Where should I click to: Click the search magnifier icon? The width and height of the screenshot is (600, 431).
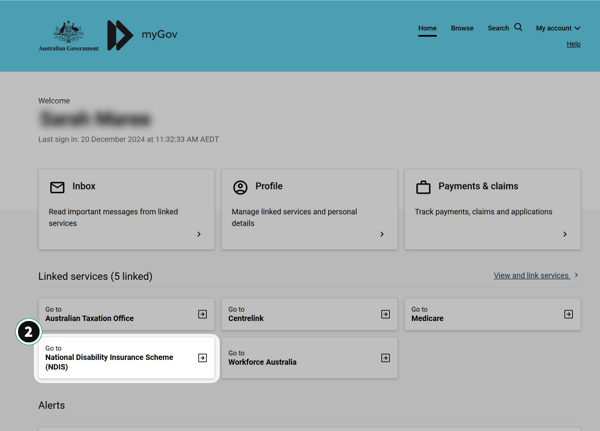[x=518, y=27]
